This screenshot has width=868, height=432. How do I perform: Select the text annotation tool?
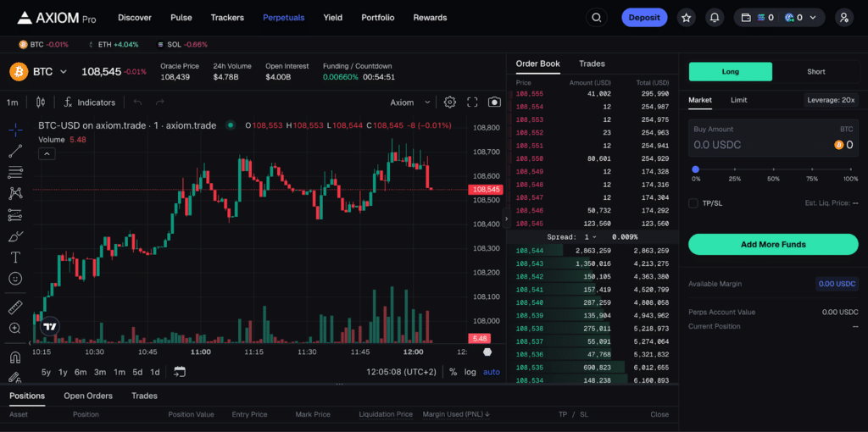(15, 257)
